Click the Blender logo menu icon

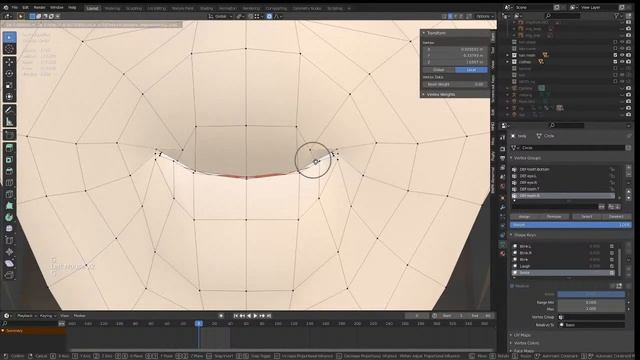5,7
